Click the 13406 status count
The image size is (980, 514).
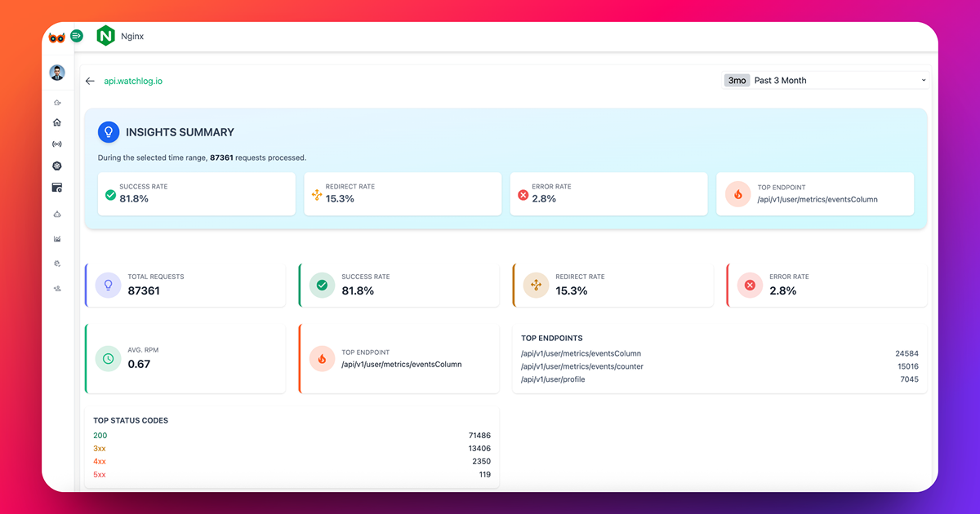[479, 449]
